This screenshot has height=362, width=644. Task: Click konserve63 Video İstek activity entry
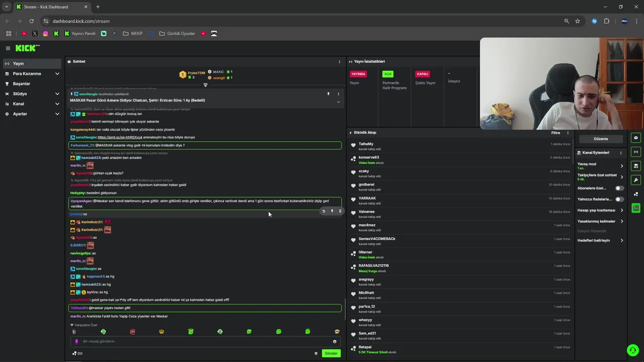460,159
